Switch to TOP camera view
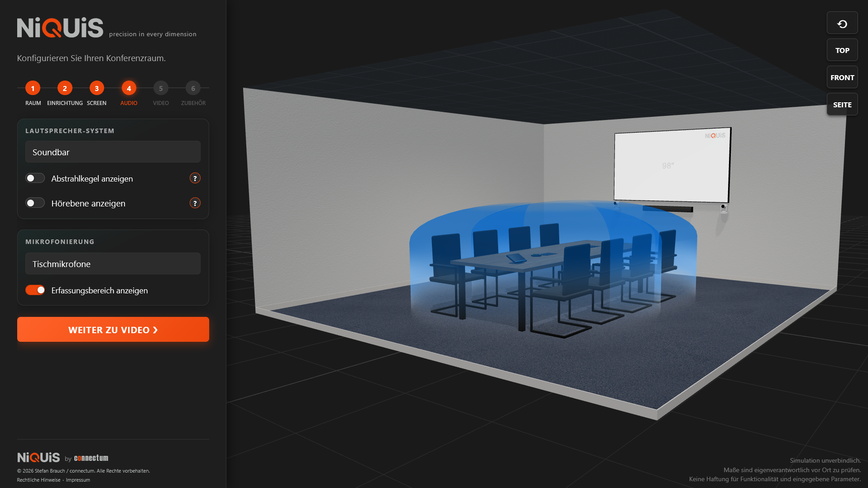This screenshot has height=488, width=868. [842, 50]
